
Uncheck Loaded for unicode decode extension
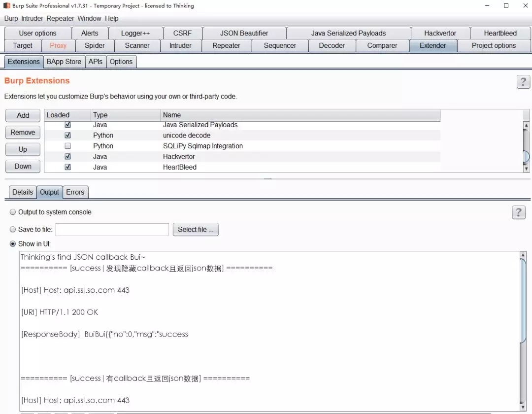(68, 135)
